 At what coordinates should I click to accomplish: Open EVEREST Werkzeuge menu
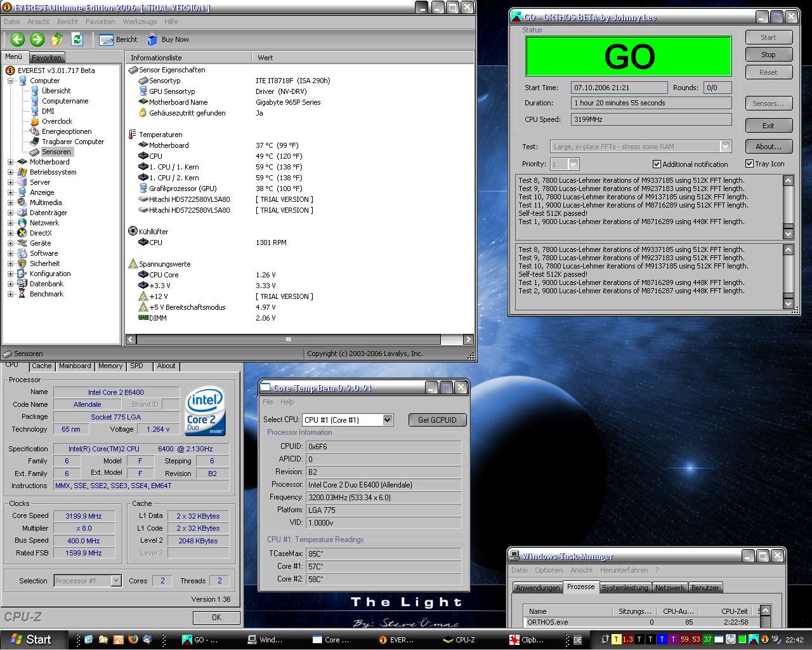click(x=140, y=22)
